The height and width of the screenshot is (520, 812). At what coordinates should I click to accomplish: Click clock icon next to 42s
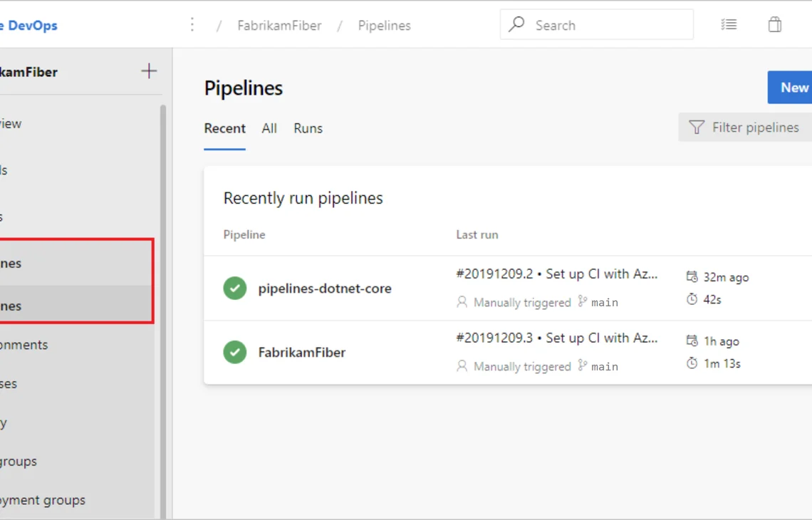pyautogui.click(x=692, y=299)
